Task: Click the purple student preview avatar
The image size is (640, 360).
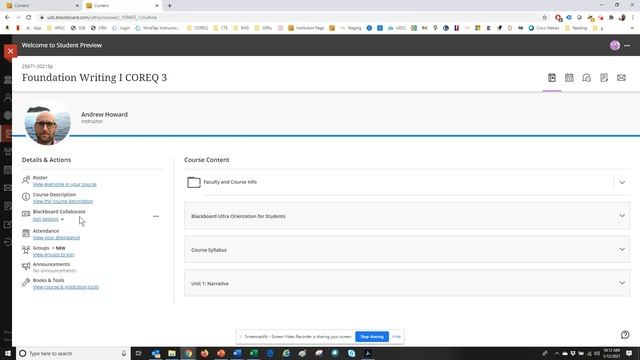Action: 615,45
